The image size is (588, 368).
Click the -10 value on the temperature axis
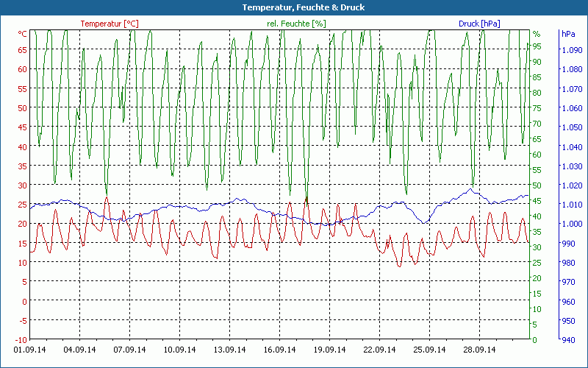[21, 339]
